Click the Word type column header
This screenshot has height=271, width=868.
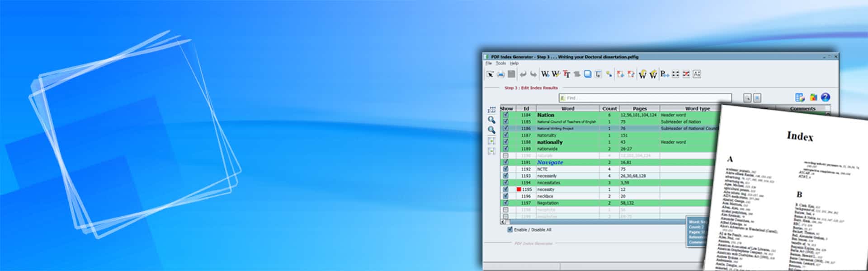click(x=698, y=108)
